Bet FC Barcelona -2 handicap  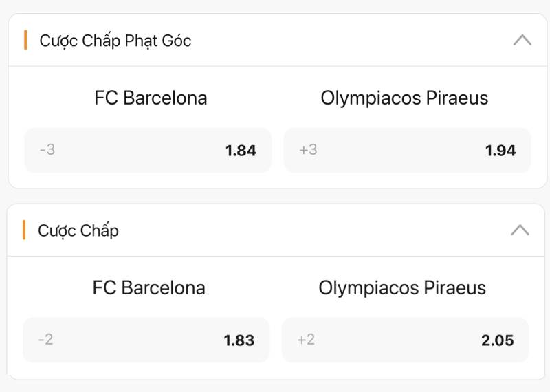(x=146, y=340)
